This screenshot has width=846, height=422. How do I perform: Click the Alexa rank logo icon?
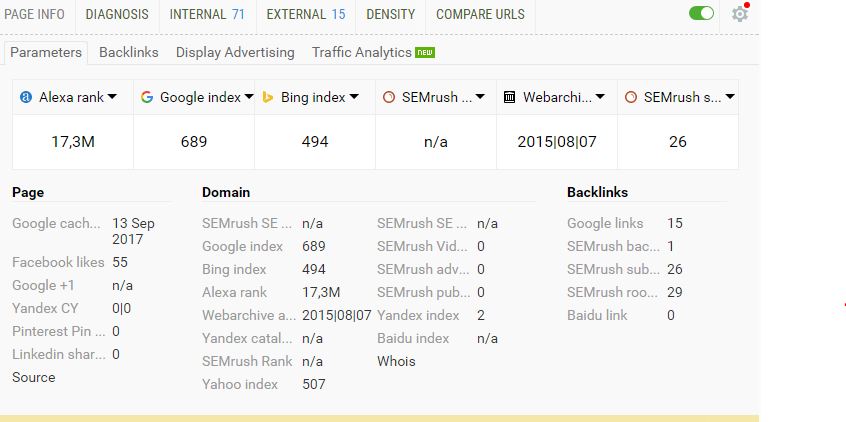point(26,97)
